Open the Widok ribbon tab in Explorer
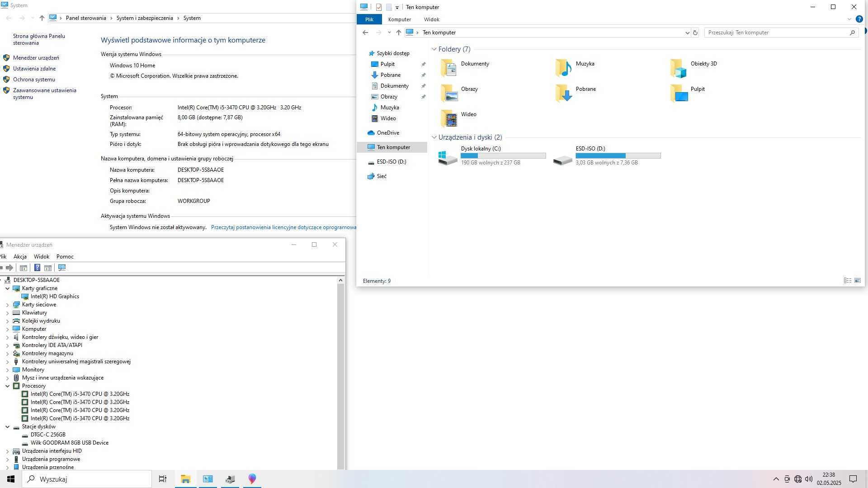The image size is (868, 488). [432, 19]
